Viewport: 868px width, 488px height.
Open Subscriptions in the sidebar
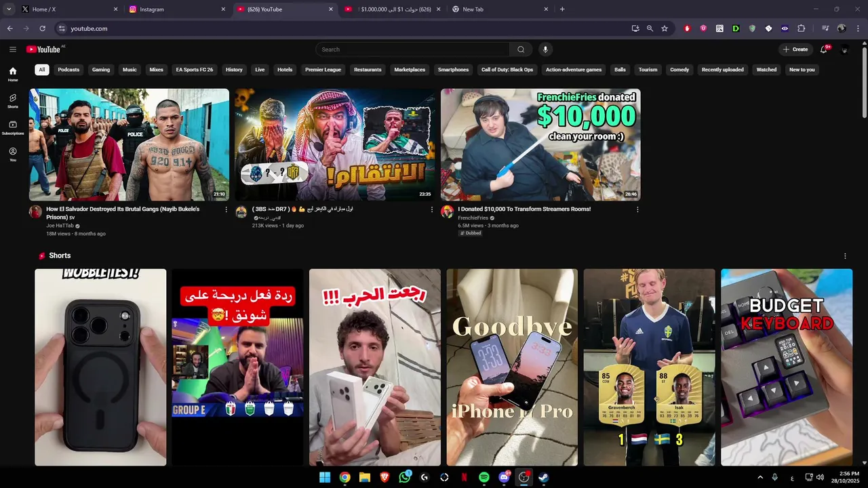(x=12, y=127)
